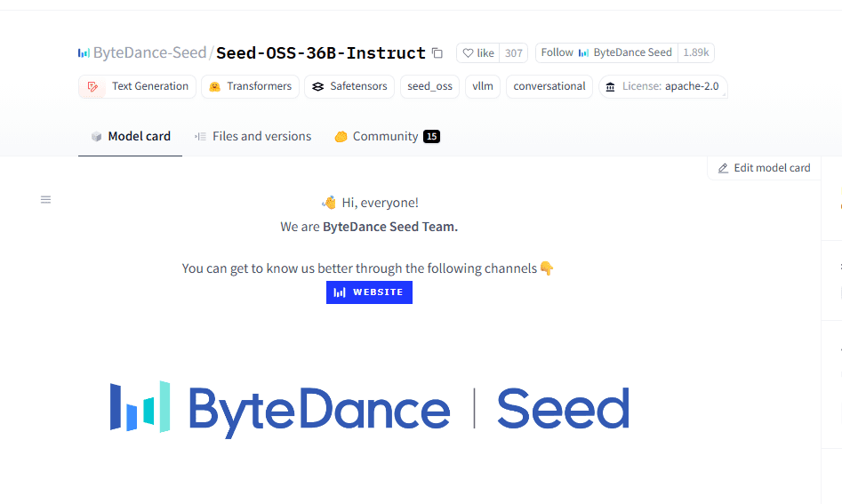Screen dimensions: 842x504
Task: View the 1.89k followers count
Action: pyautogui.click(x=696, y=52)
